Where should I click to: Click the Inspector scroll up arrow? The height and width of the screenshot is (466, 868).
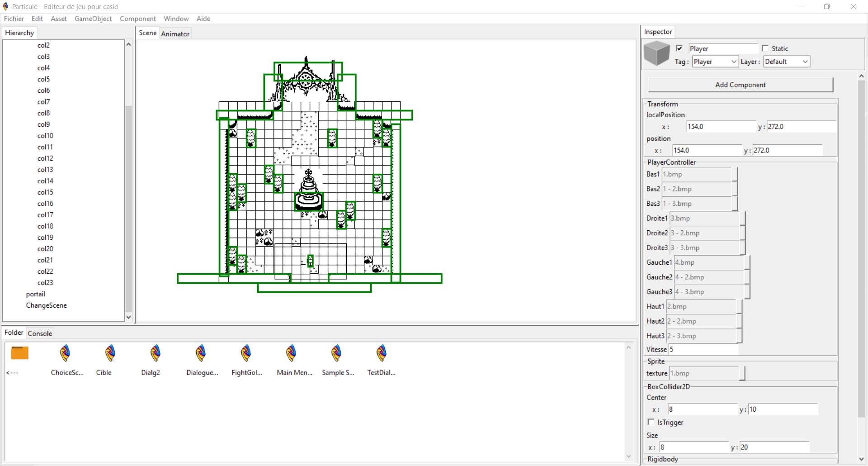point(861,76)
